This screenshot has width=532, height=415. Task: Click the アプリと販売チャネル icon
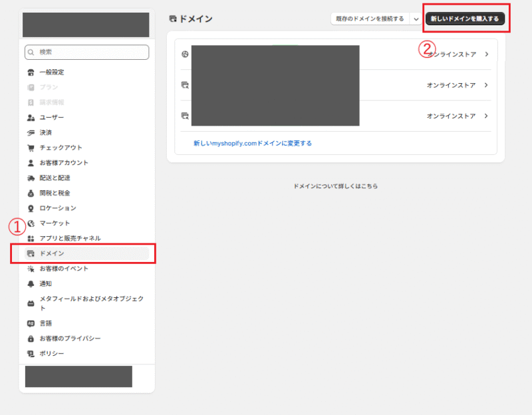tap(29, 238)
